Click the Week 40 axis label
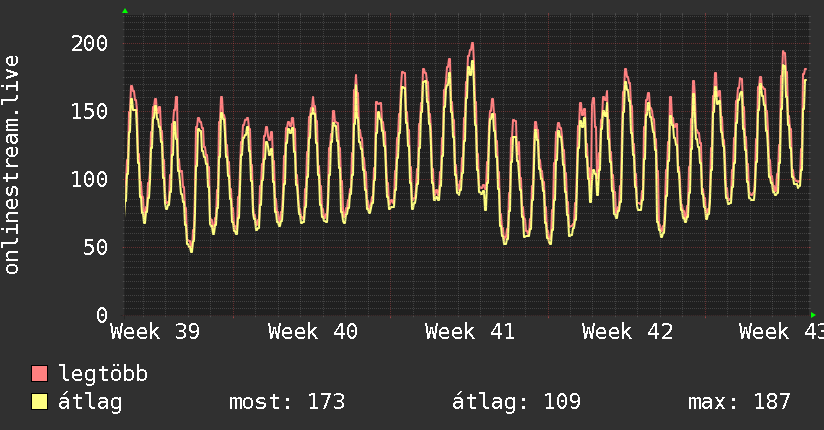Image resolution: width=824 pixels, height=430 pixels. pos(313,332)
